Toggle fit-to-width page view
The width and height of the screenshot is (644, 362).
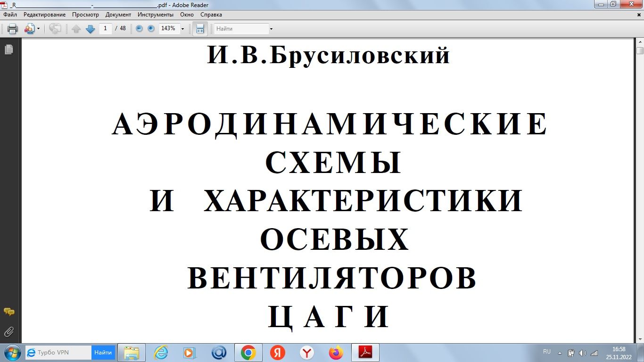pos(200,28)
